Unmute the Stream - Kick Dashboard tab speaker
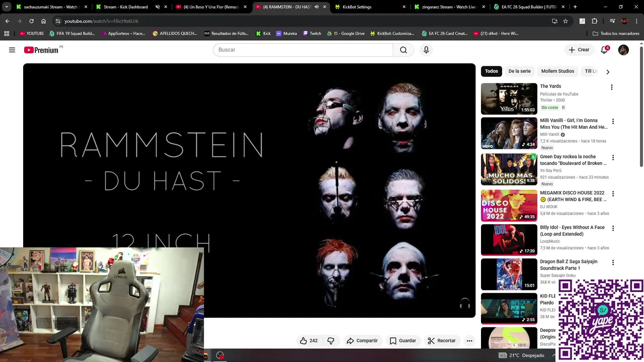Screen dimensions: 644x362 pos(157,7)
